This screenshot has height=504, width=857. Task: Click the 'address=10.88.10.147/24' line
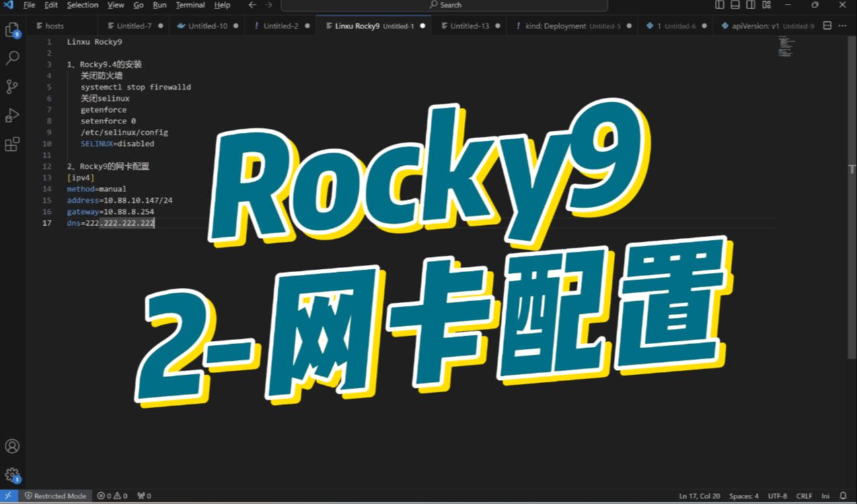[120, 200]
